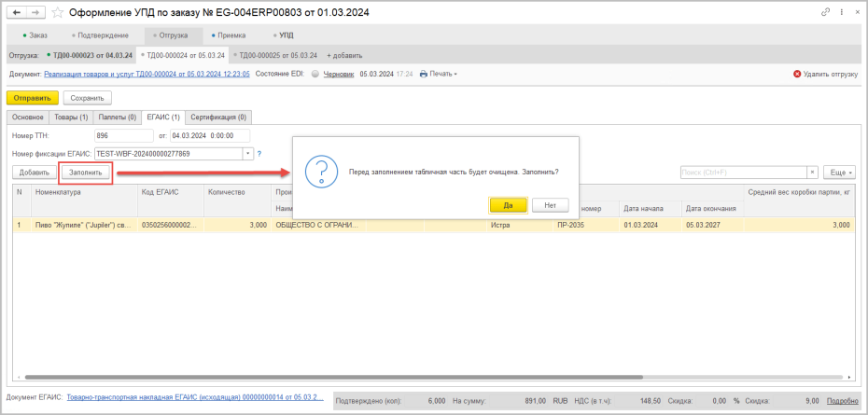Click the Код ЕГАИС column header
The height and width of the screenshot is (415, 868).
pyautogui.click(x=171, y=201)
